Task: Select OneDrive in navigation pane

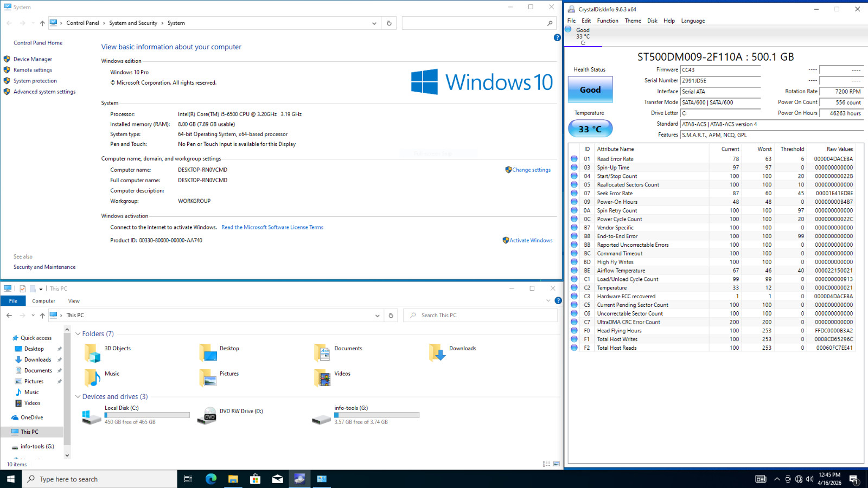Action: pyautogui.click(x=31, y=418)
